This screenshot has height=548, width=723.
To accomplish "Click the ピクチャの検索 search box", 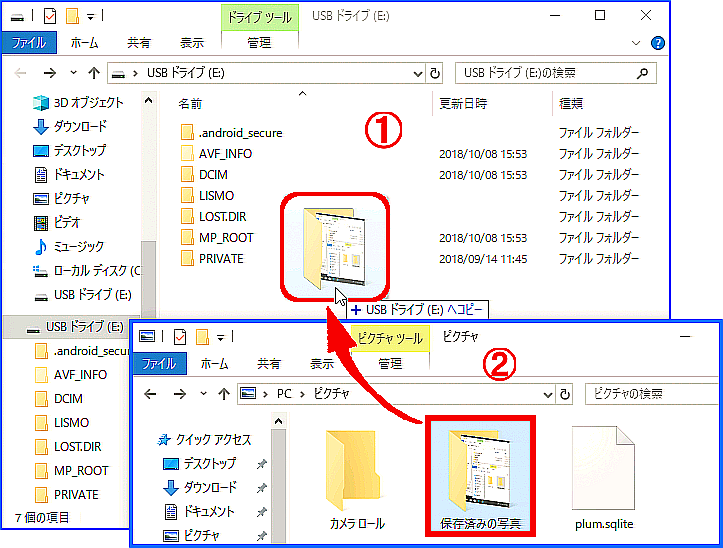I will coord(651,394).
